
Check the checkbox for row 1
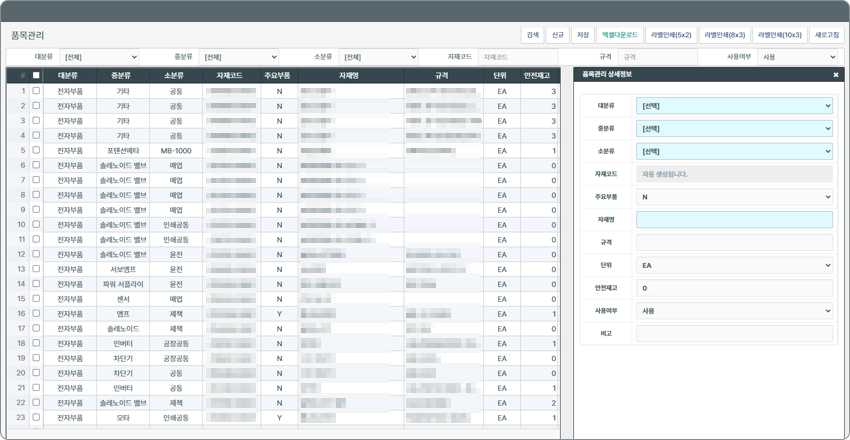pyautogui.click(x=36, y=91)
